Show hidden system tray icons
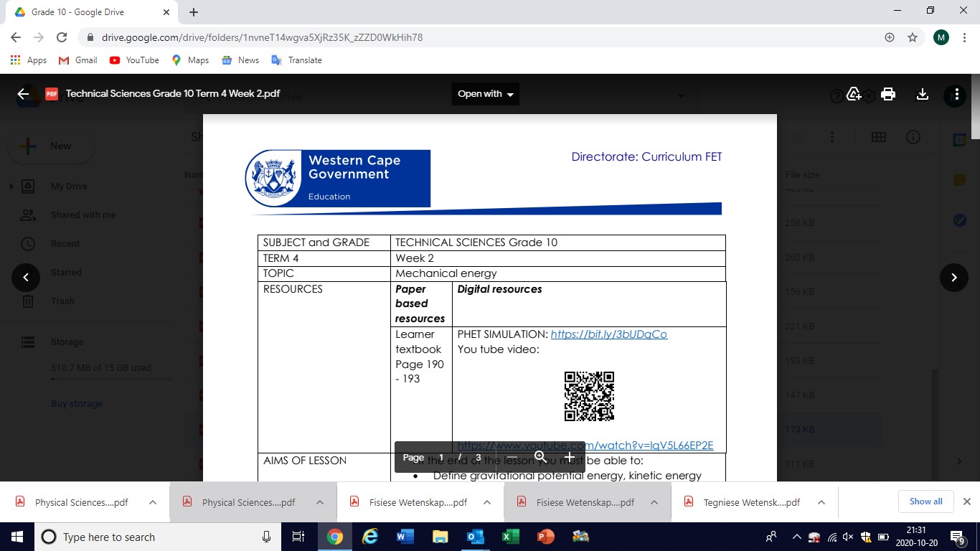The height and width of the screenshot is (551, 980). [x=796, y=537]
